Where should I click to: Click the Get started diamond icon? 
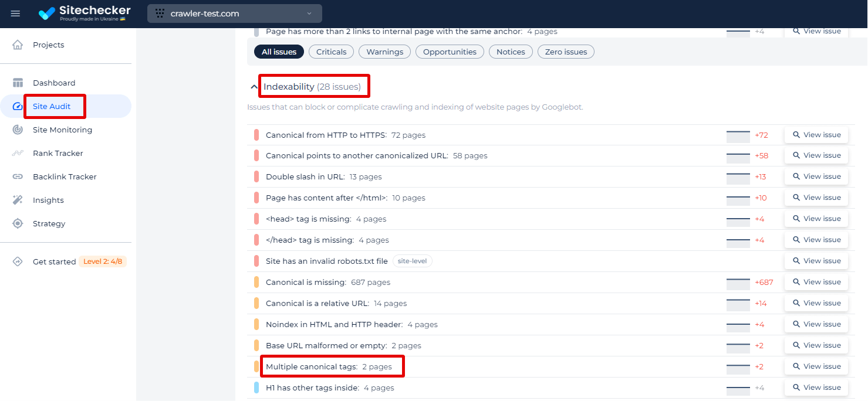point(18,261)
